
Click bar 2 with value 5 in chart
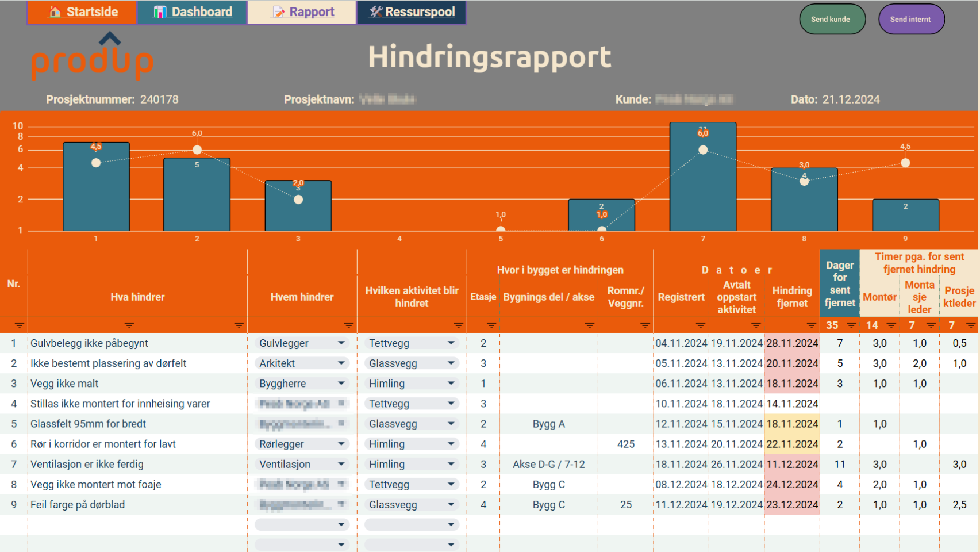tap(197, 194)
